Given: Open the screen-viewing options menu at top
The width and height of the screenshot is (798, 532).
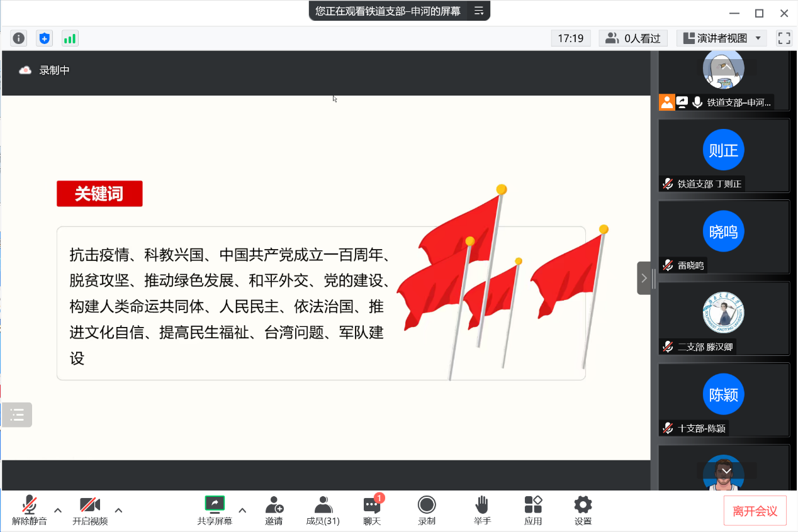Looking at the screenshot, I should (479, 11).
